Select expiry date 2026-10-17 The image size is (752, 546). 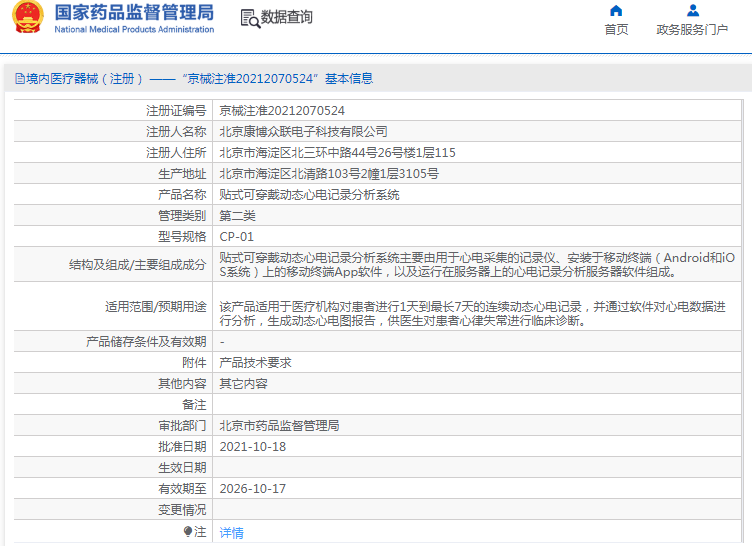[x=253, y=488]
